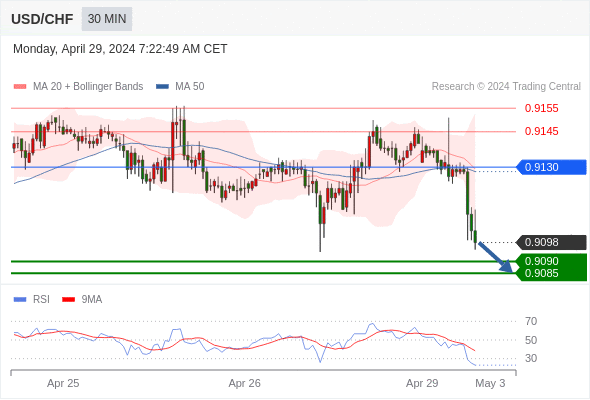The height and width of the screenshot is (400, 590).
Task: Click the 0.9090 green target tag
Action: (551, 261)
